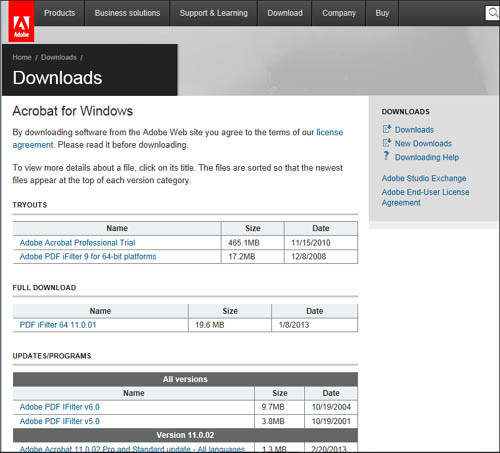Open the search magnifier icon

coord(492,13)
